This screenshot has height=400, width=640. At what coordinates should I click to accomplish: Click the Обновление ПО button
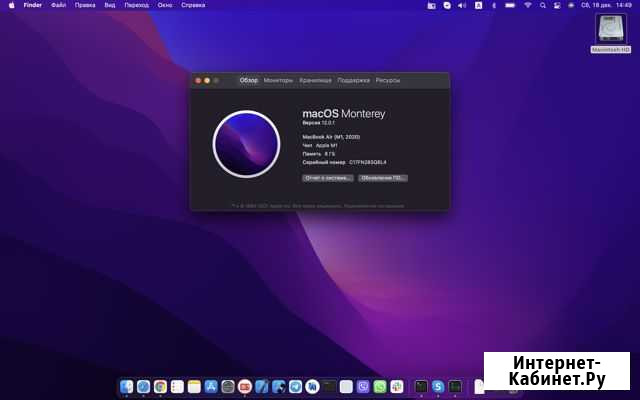click(383, 178)
